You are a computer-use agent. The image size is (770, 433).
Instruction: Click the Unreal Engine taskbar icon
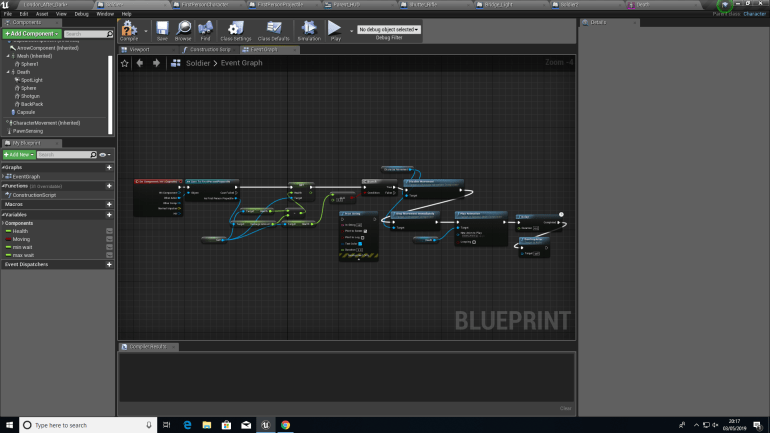tap(266, 425)
